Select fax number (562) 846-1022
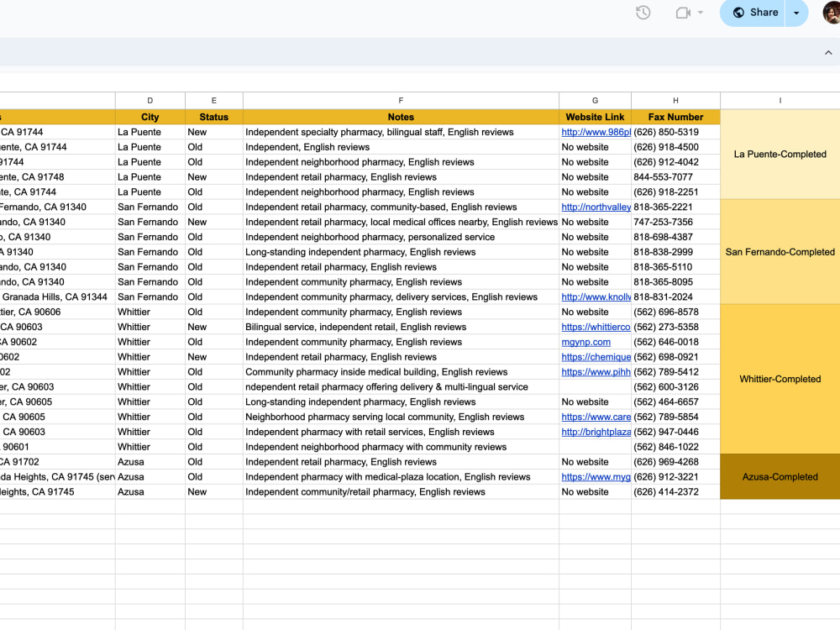 coord(675,447)
